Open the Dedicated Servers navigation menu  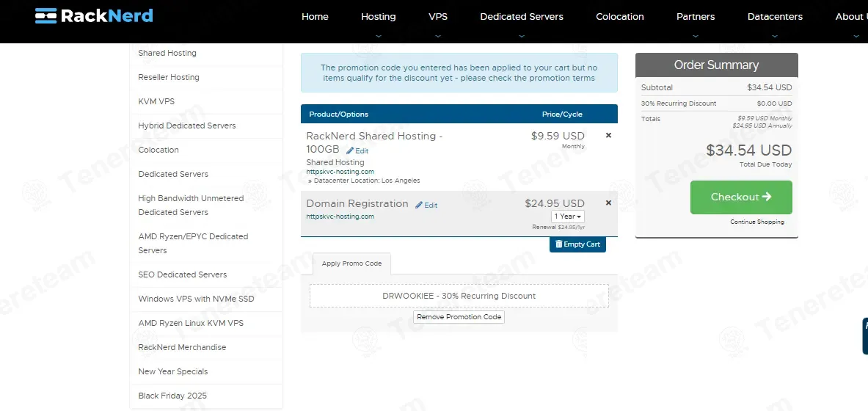(x=522, y=17)
